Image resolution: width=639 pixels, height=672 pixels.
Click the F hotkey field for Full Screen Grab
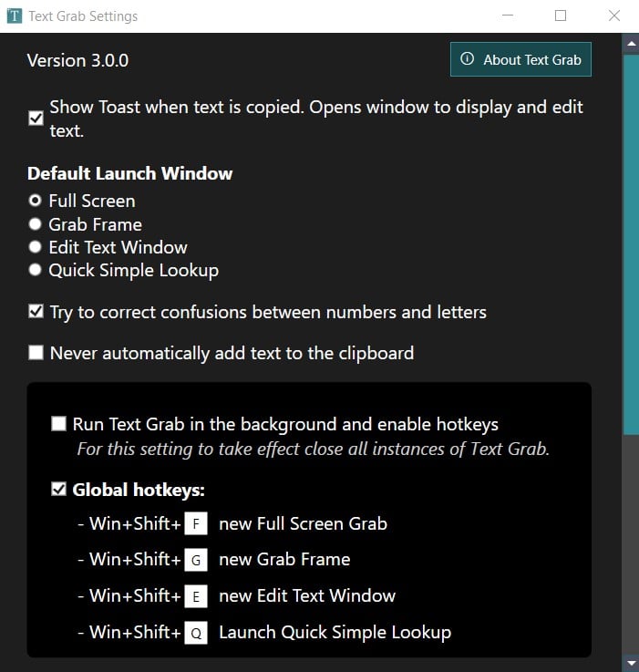pos(196,524)
